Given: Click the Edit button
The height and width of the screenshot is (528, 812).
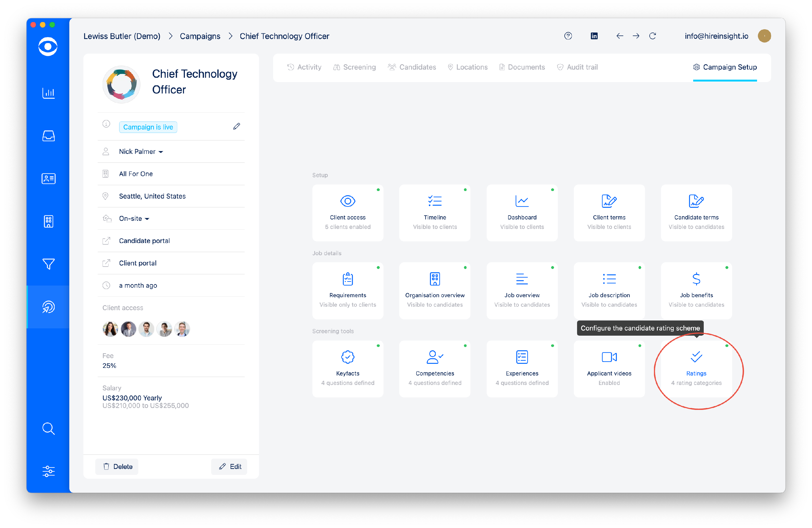Looking at the screenshot, I should tap(230, 467).
